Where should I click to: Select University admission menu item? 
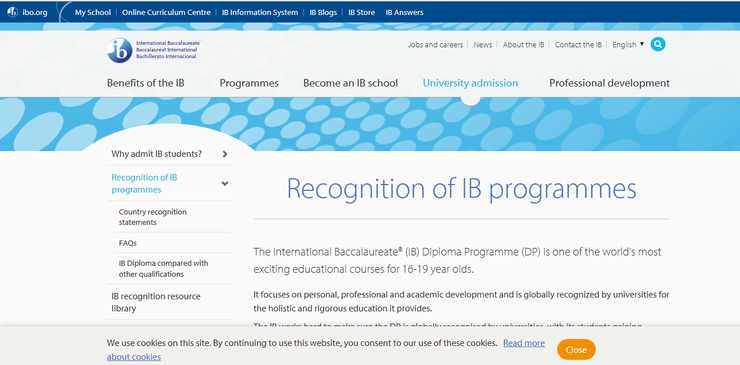(471, 83)
